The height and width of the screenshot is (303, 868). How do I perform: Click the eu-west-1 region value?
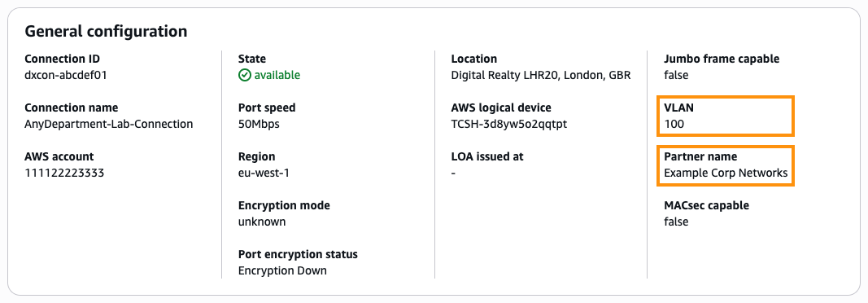[264, 173]
